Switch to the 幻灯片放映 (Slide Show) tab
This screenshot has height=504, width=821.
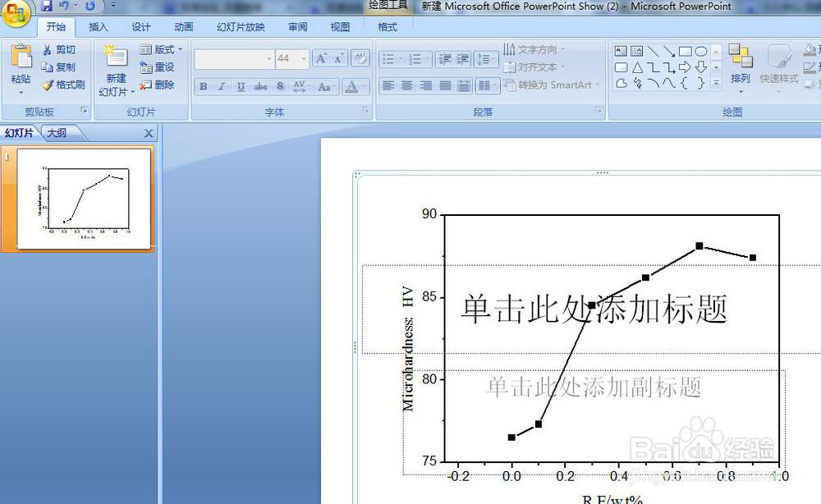tap(241, 27)
